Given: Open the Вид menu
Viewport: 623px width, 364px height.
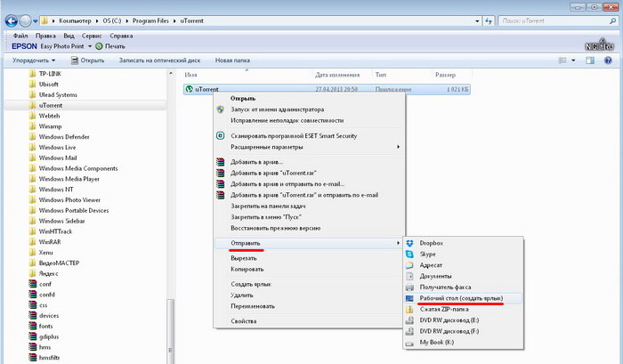Looking at the screenshot, I should pos(69,36).
